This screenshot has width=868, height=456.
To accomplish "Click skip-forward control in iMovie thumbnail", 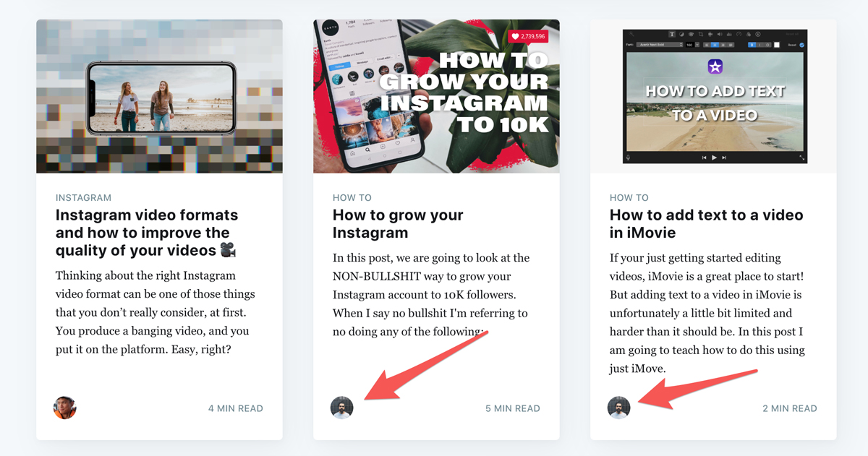I will tap(724, 158).
